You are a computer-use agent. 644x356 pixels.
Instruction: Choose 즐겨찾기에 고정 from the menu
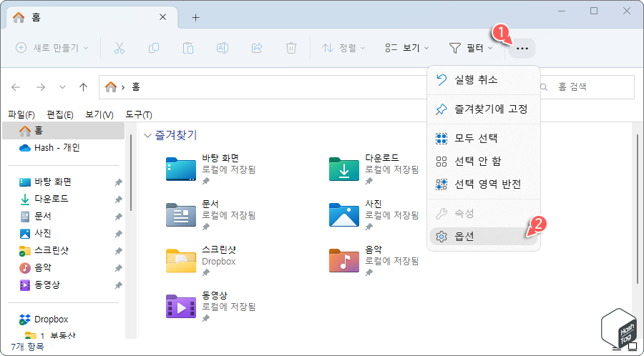(484, 109)
